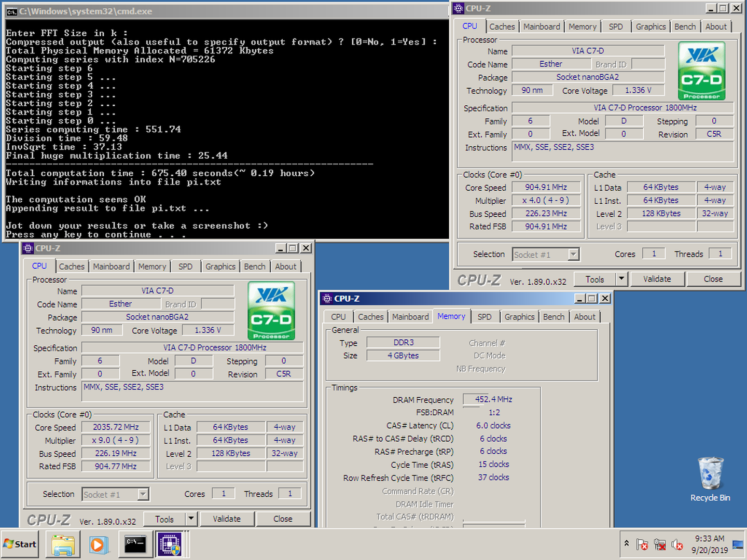The height and width of the screenshot is (560, 747).
Task: Click memory Type field DDR3
Action: [403, 342]
